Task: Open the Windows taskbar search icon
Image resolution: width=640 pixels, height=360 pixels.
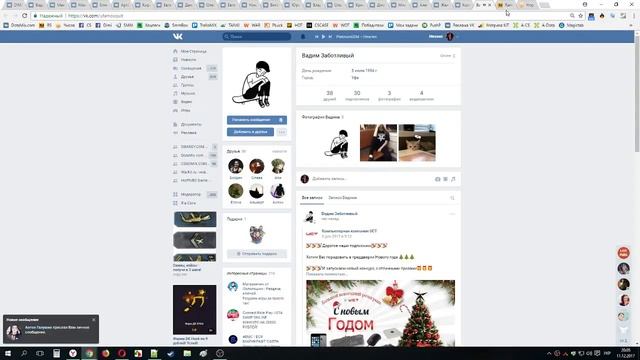Action: pos(24,353)
